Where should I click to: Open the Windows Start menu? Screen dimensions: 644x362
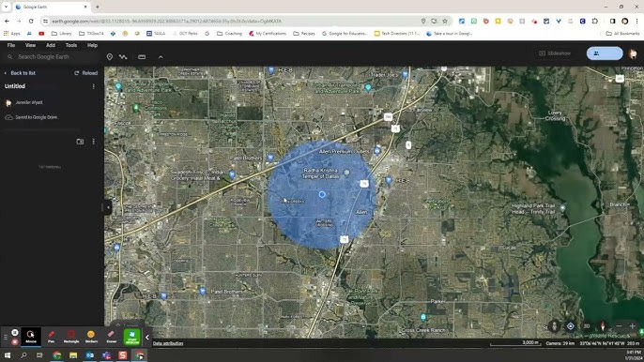point(7,355)
